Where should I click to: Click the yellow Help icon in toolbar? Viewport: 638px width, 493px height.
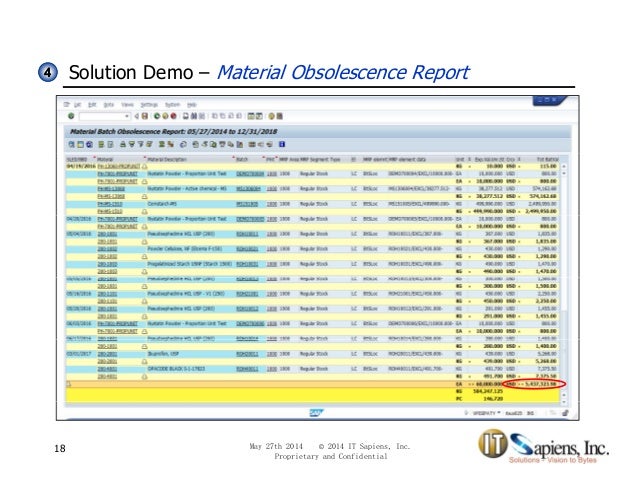[x=271, y=116]
